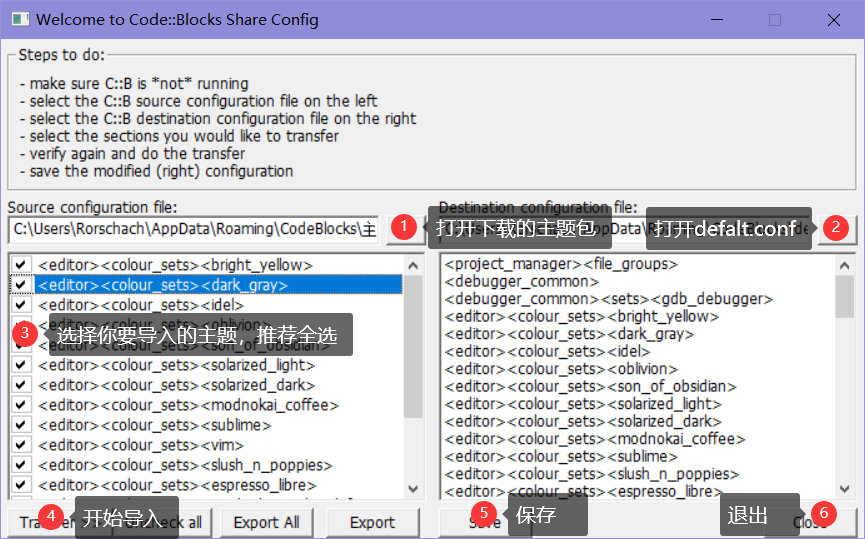Click the Uncheck all button
Viewport: 865px width, 539px height.
163,522
